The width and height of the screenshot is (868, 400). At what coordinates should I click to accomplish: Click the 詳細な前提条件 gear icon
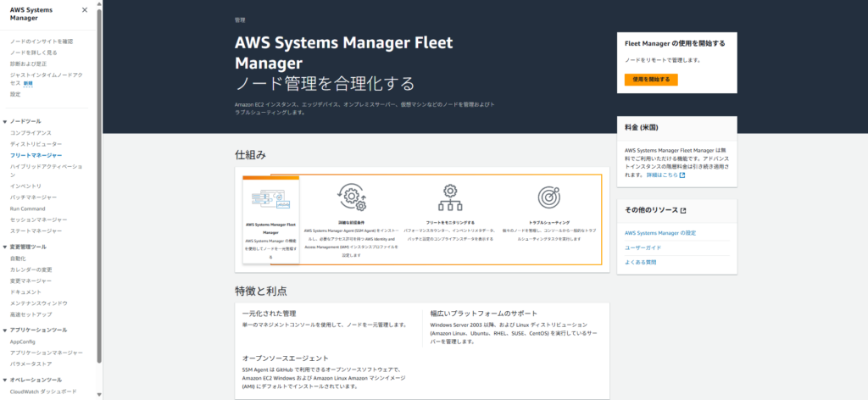pos(352,198)
